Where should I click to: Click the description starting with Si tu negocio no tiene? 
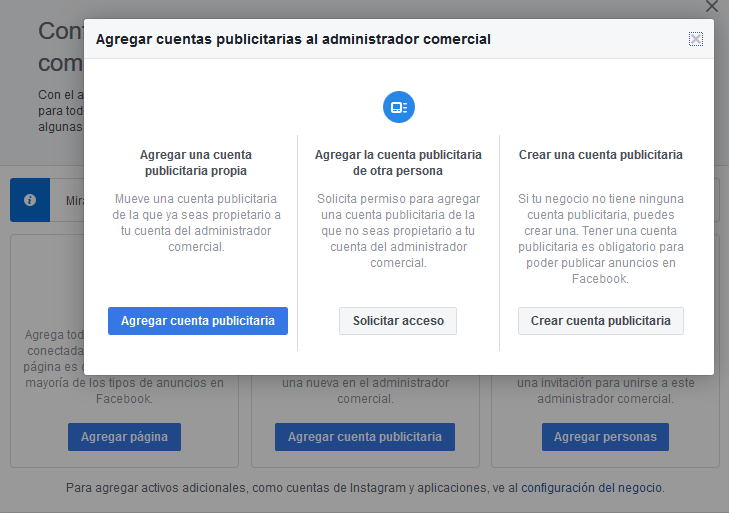point(601,239)
